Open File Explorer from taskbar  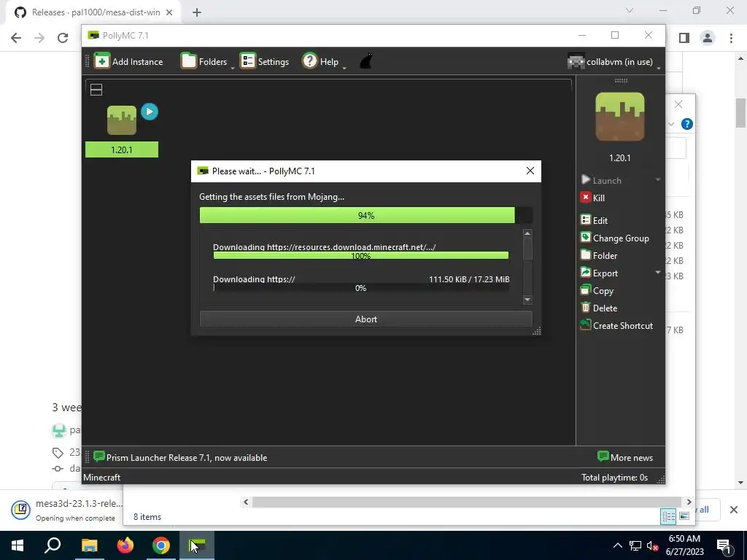tap(89, 545)
